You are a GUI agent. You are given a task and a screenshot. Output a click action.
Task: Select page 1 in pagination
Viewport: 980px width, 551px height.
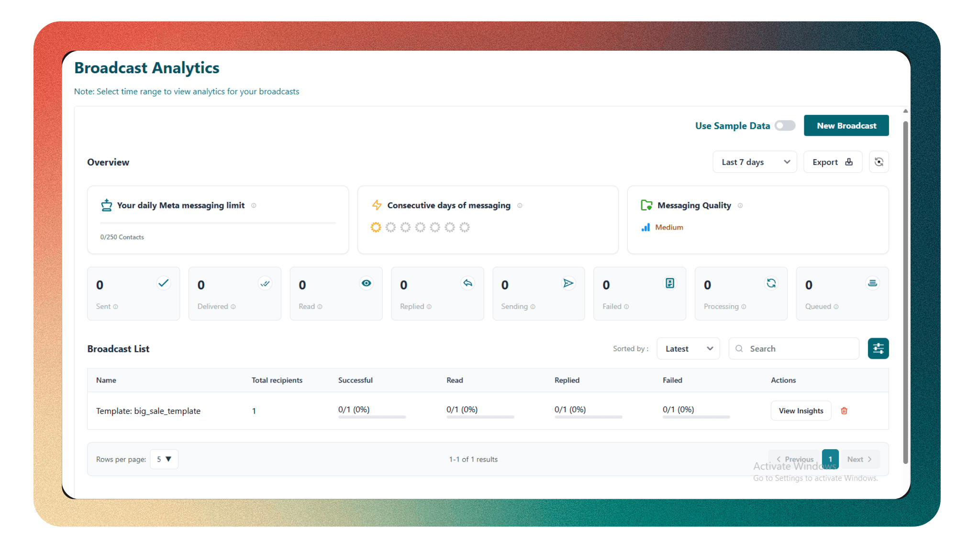coord(830,459)
